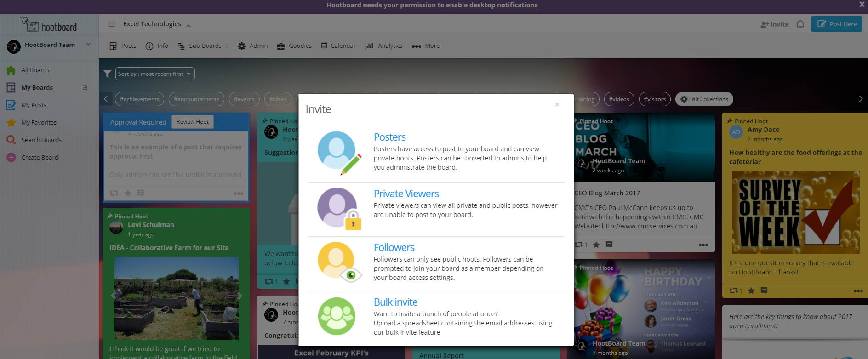Open the options menu on the approval post
This screenshot has height=359, width=868.
[x=239, y=194]
